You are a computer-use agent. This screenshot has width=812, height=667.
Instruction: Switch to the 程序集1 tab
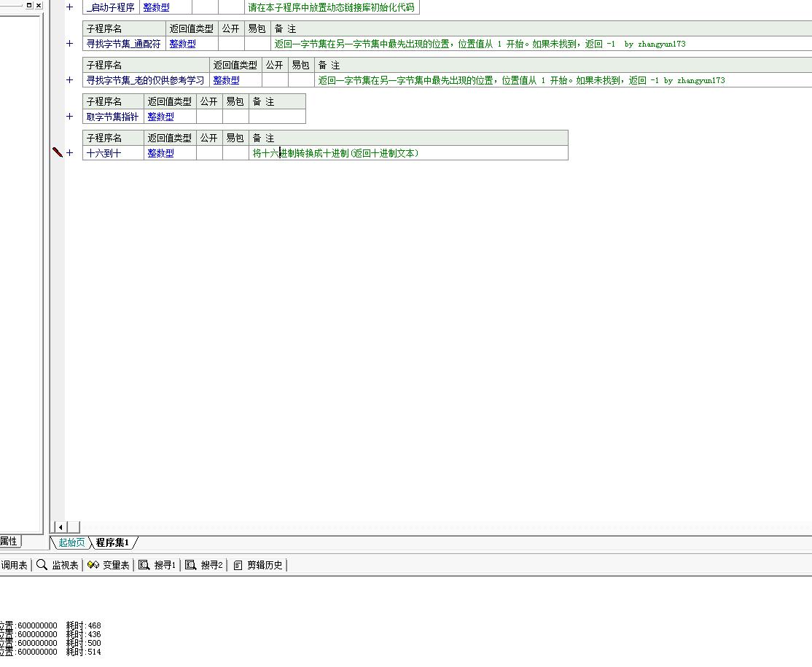pos(112,542)
